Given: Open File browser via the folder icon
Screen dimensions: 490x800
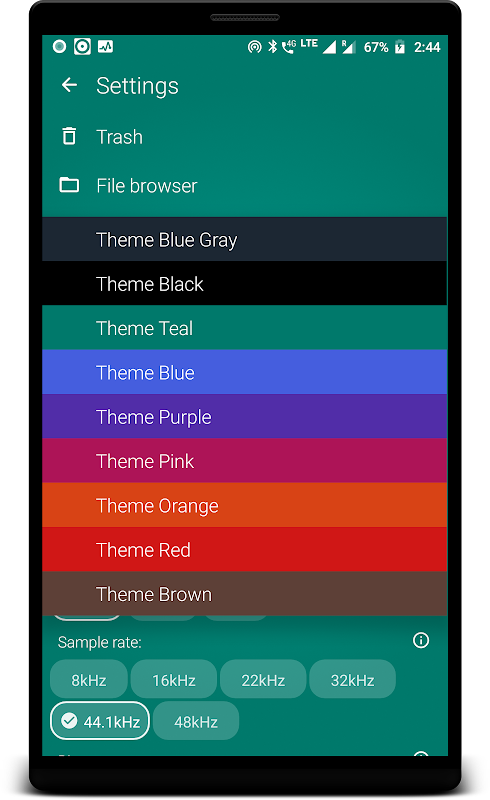Looking at the screenshot, I should (x=69, y=185).
